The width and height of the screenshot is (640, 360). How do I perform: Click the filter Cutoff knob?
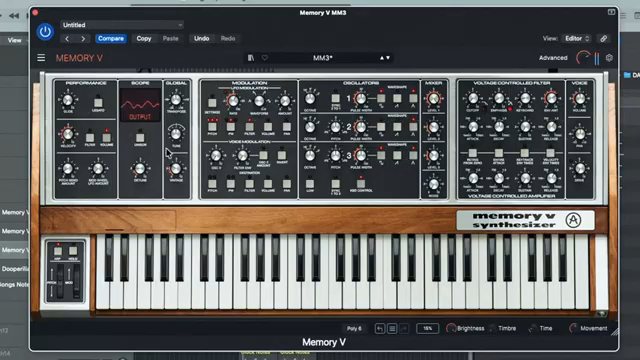pyautogui.click(x=473, y=98)
